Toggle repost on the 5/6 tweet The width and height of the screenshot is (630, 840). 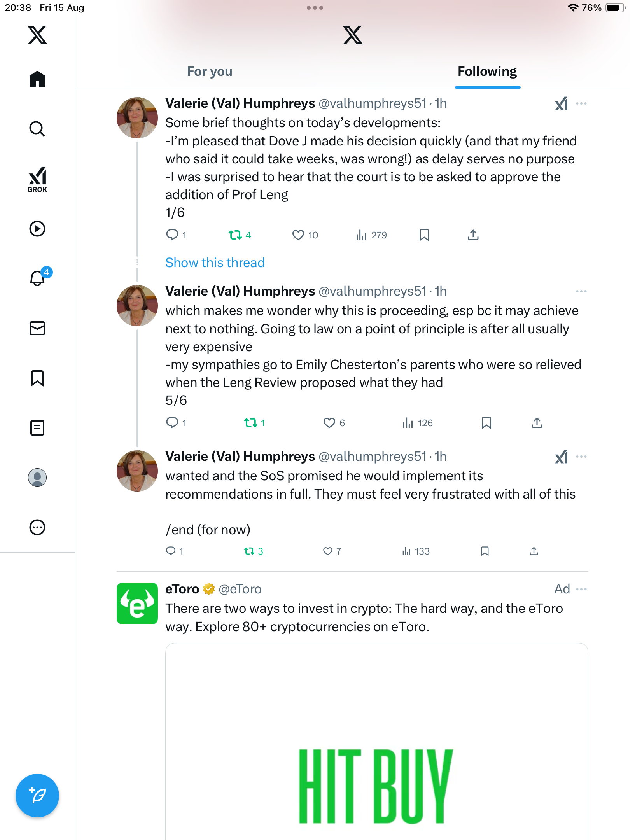click(251, 423)
